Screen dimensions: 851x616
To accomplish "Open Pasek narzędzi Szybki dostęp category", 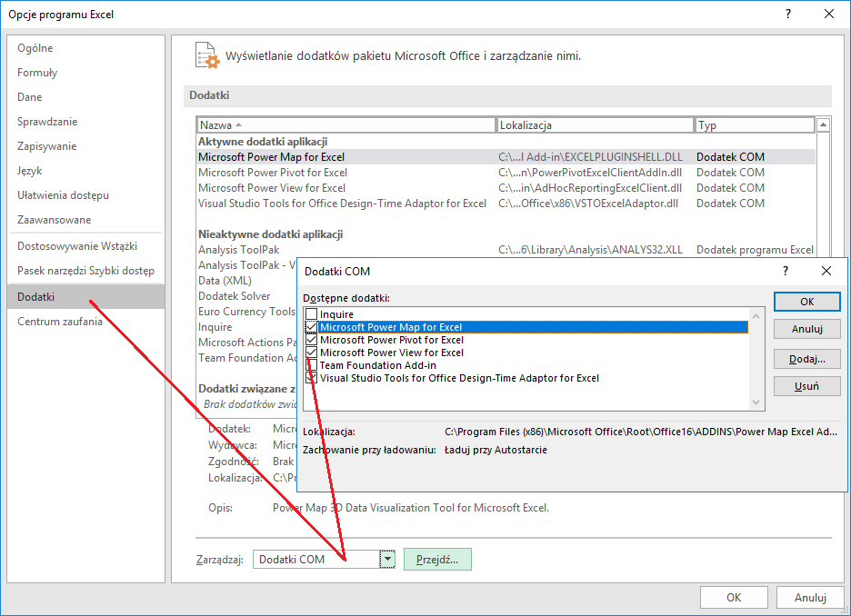I will click(x=85, y=271).
